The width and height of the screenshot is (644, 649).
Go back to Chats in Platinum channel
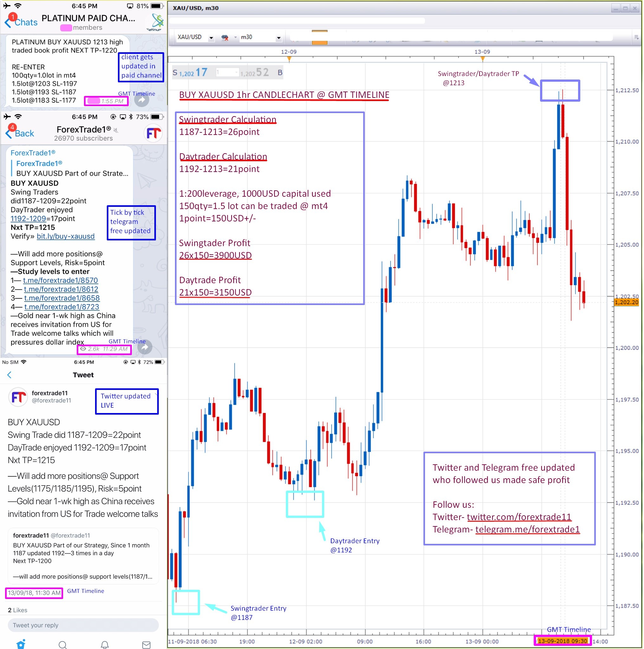(x=21, y=22)
